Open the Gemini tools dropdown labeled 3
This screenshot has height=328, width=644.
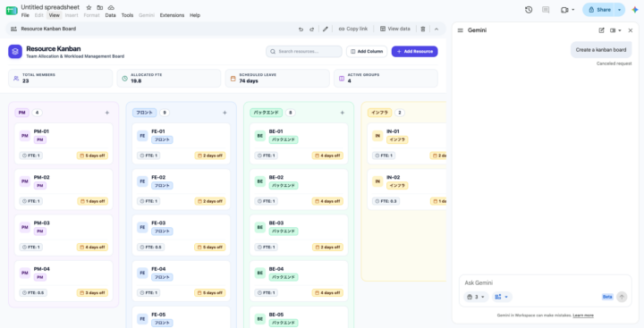(x=476, y=297)
